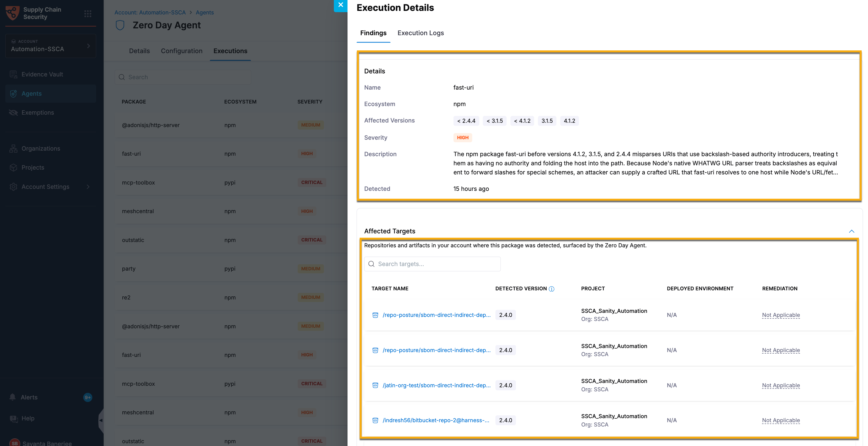Switch to the Execution Logs tab
Viewport: 868px width, 446px height.
(421, 33)
